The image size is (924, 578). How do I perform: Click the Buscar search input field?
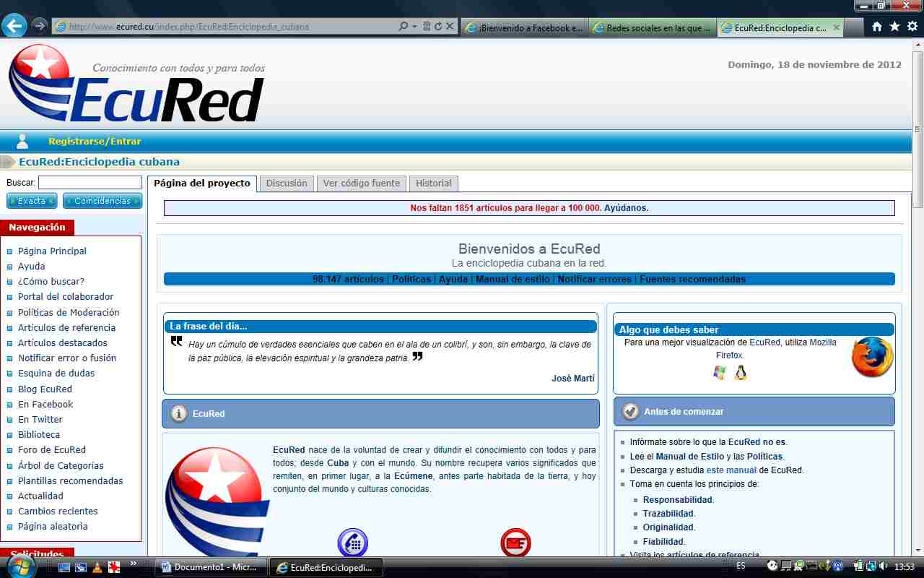tap(90, 183)
